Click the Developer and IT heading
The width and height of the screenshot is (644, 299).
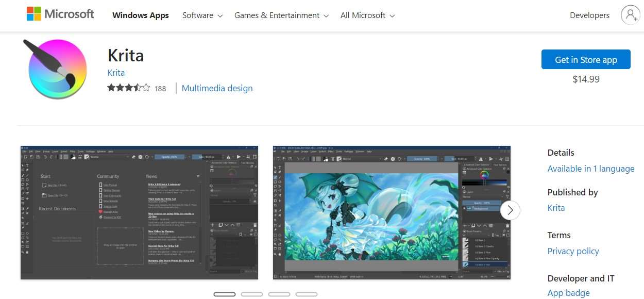pos(581,278)
